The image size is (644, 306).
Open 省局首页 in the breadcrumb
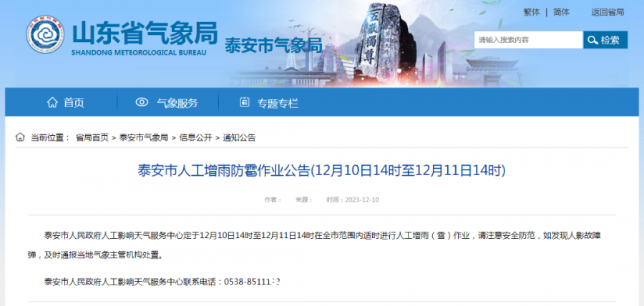point(92,137)
